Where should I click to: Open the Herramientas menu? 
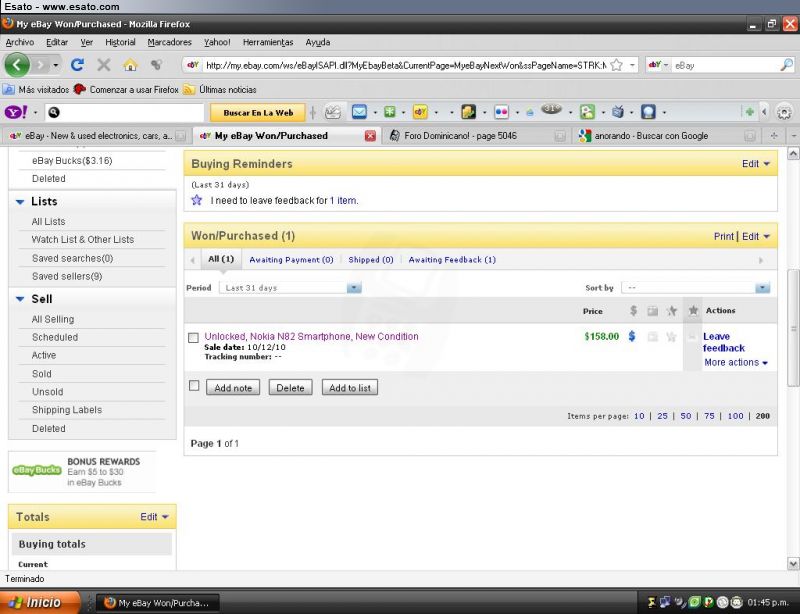(x=268, y=42)
